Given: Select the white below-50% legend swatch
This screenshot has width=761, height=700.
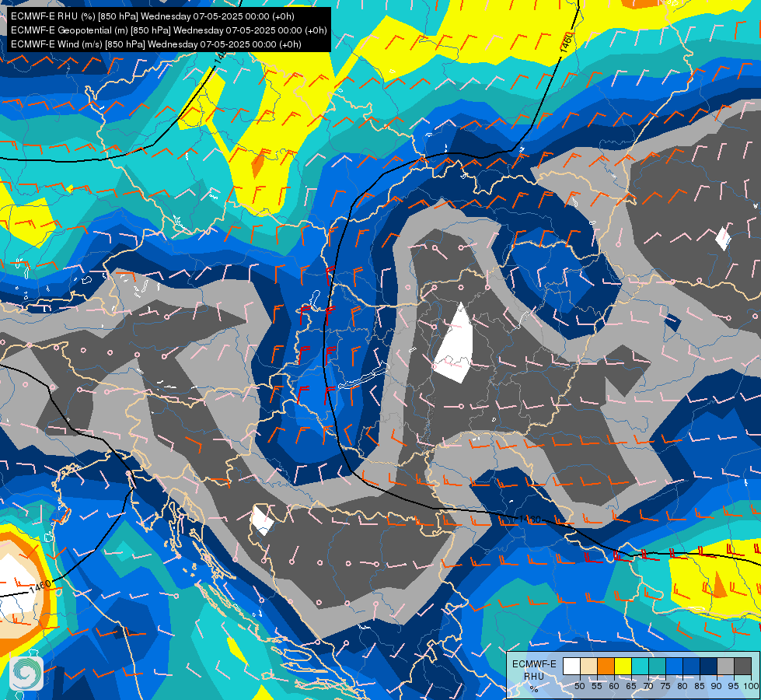Looking at the screenshot, I should [571, 666].
